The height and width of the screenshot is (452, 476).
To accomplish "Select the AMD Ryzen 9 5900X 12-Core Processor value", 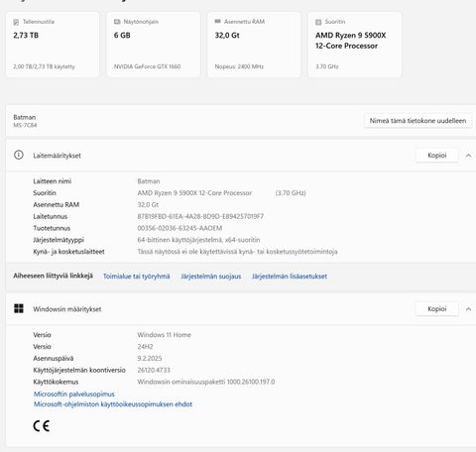I will pyautogui.click(x=194, y=193).
